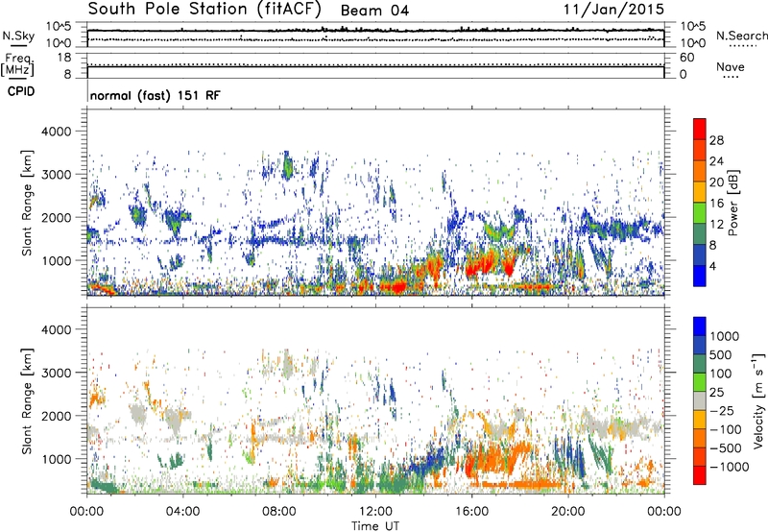
Task: Click the '16:00' time axis label
Action: point(471,512)
